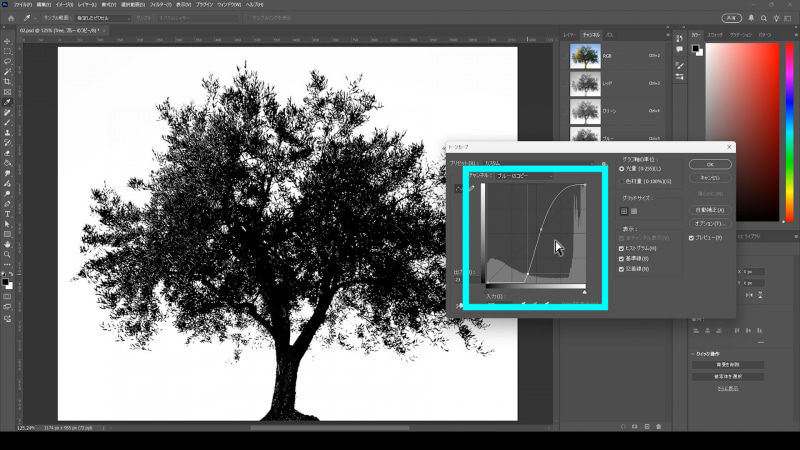Click キャンセル in the Curves dialog
Viewport: 800px width, 450px height.
tap(710, 178)
